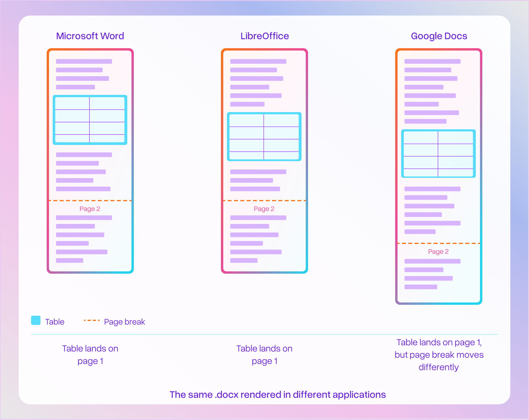This screenshot has width=529, height=420.
Task: Click the table in Google Docs page
Action: click(x=438, y=154)
